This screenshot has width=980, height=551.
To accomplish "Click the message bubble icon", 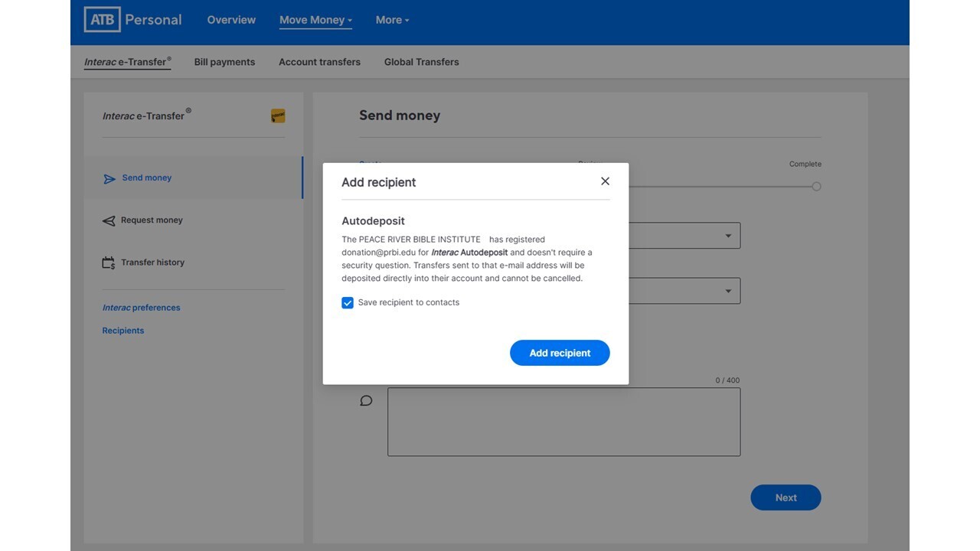I will 366,401.
